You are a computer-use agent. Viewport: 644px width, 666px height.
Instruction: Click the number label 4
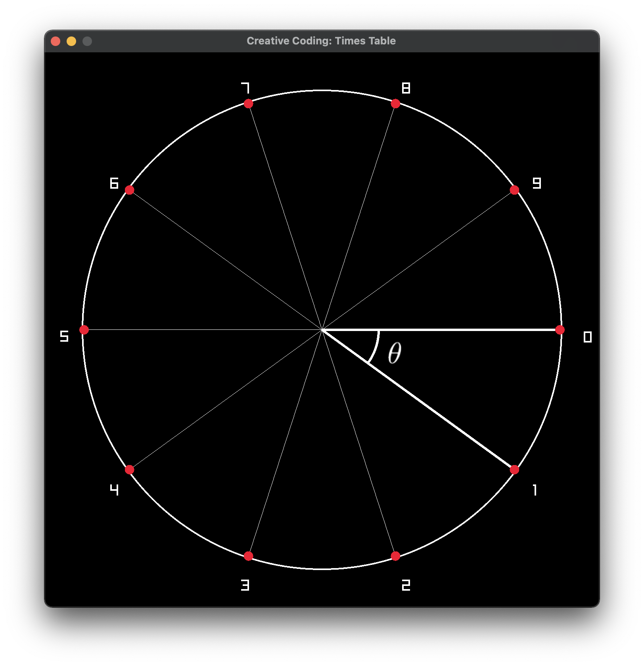(x=114, y=490)
